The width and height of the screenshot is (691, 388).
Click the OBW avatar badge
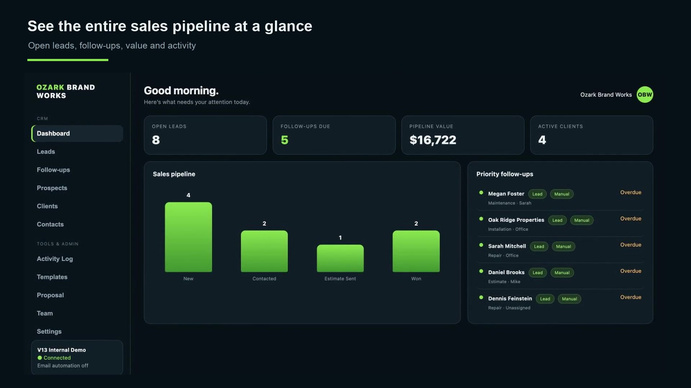(645, 94)
